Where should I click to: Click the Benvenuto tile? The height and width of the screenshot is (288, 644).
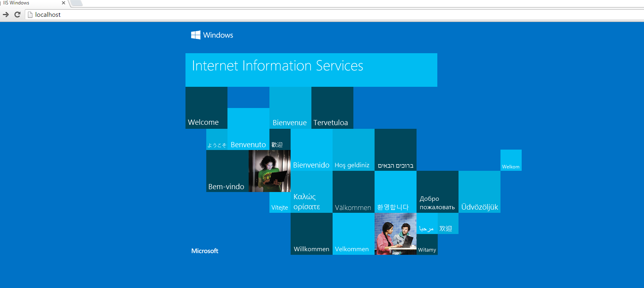248,129
